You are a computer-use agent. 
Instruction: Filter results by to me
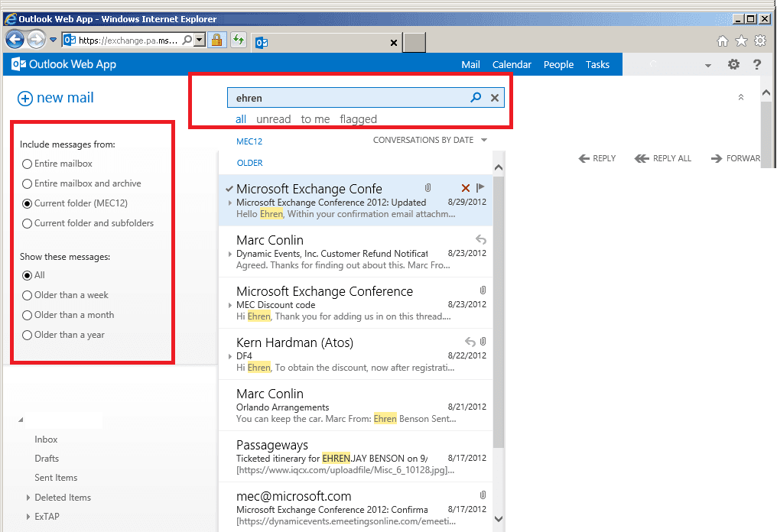315,119
